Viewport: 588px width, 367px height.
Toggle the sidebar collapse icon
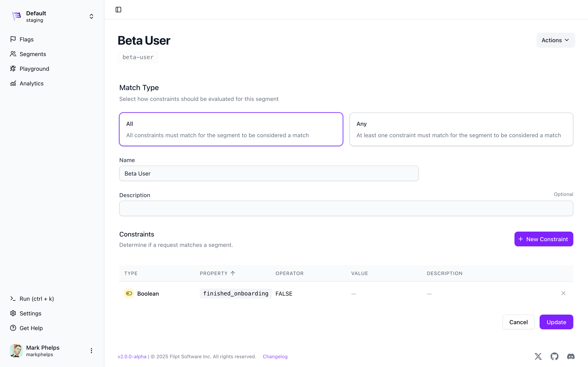pyautogui.click(x=118, y=10)
